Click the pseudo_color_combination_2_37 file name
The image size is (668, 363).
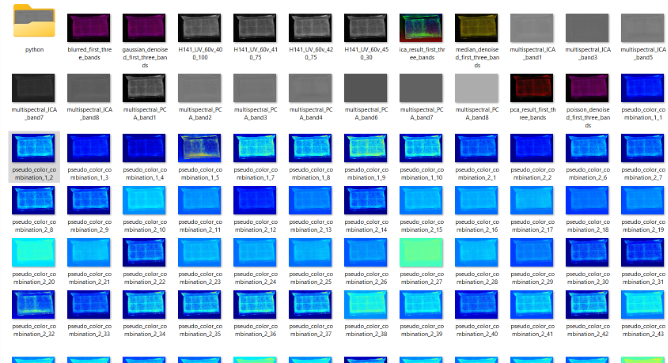(x=311, y=330)
